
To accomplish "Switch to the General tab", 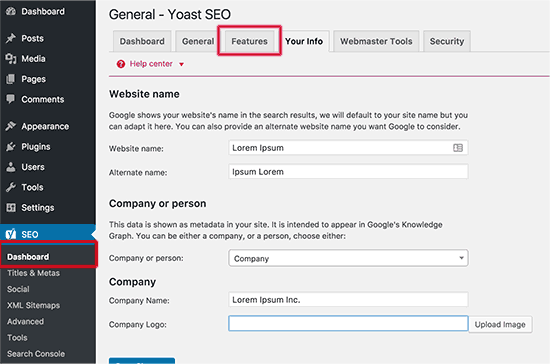I will (x=198, y=41).
